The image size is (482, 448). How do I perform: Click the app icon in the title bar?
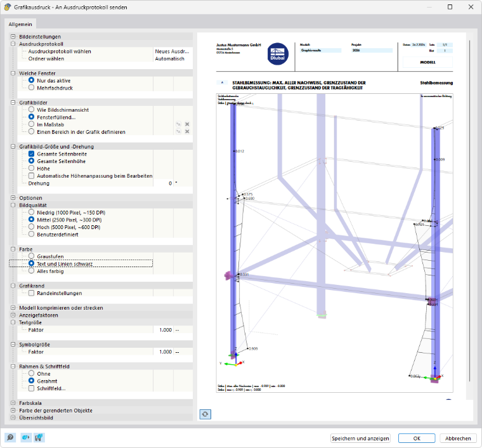tap(8, 7)
